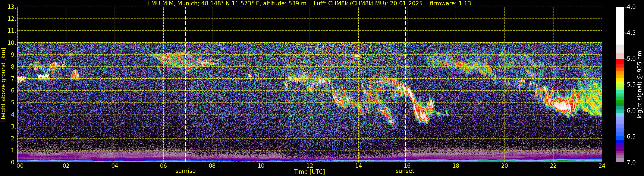
Task: Click the "Height above ground [km]" axis title
Action: [3, 85]
